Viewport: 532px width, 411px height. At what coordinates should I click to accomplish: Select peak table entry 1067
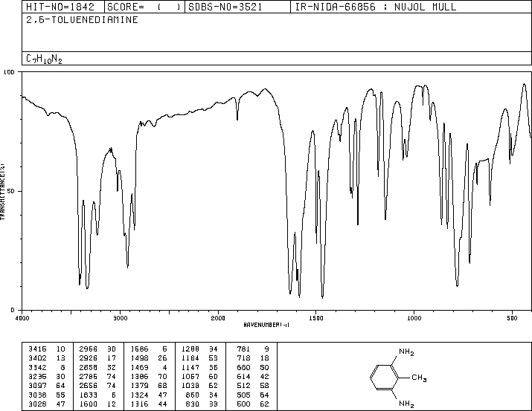199,376
